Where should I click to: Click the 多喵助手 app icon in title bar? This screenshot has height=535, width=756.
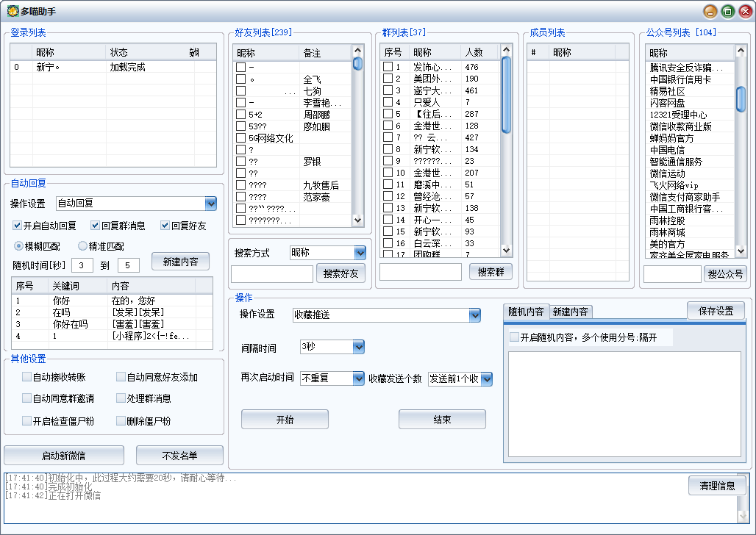point(13,11)
